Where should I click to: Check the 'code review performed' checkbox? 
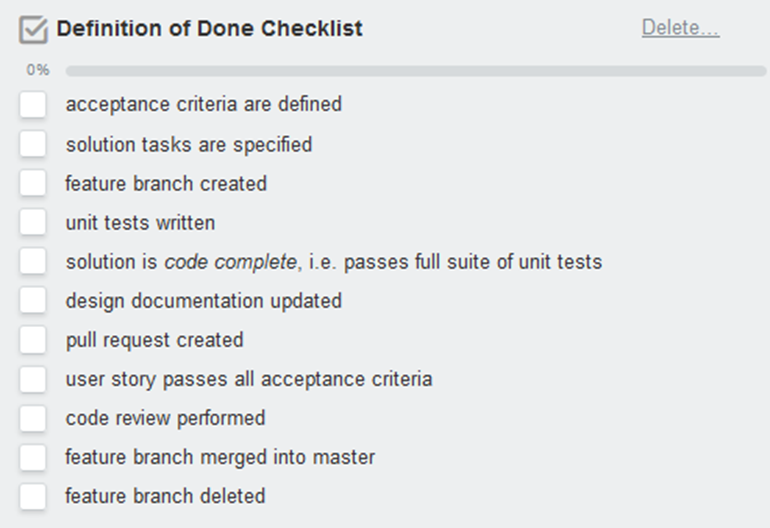point(33,418)
